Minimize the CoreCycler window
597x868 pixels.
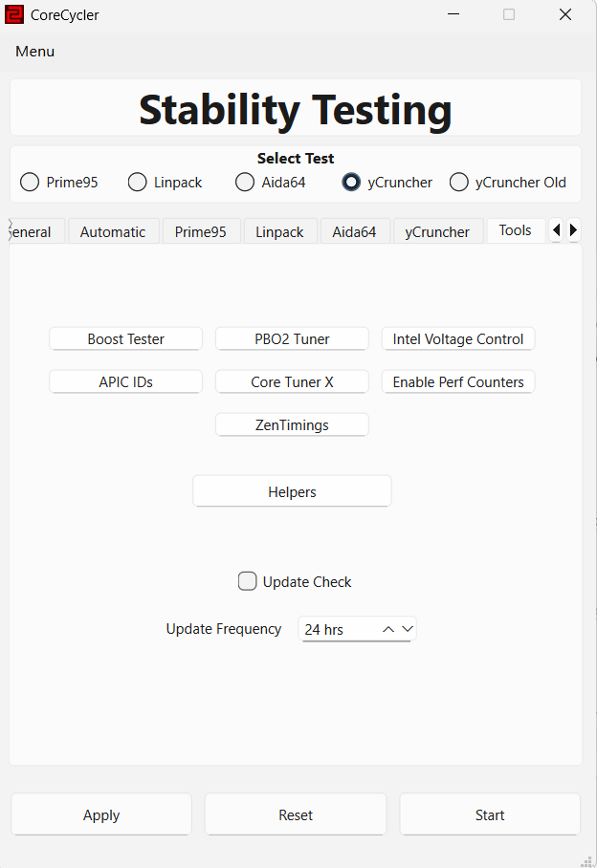pyautogui.click(x=453, y=14)
